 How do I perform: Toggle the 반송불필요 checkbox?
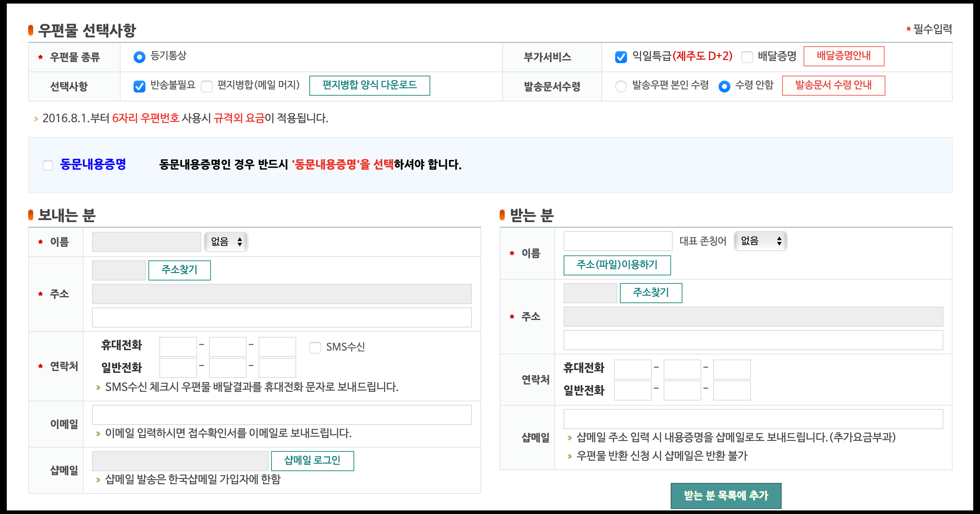pyautogui.click(x=139, y=86)
